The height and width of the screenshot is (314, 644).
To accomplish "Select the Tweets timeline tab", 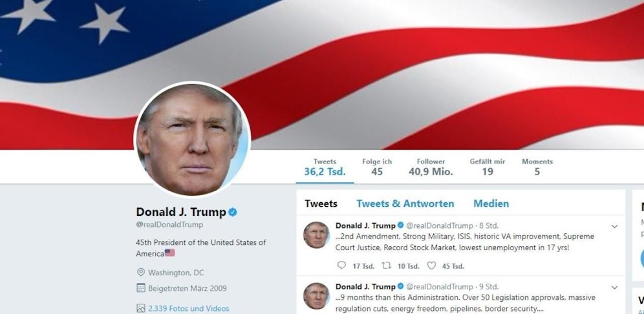I will click(321, 204).
